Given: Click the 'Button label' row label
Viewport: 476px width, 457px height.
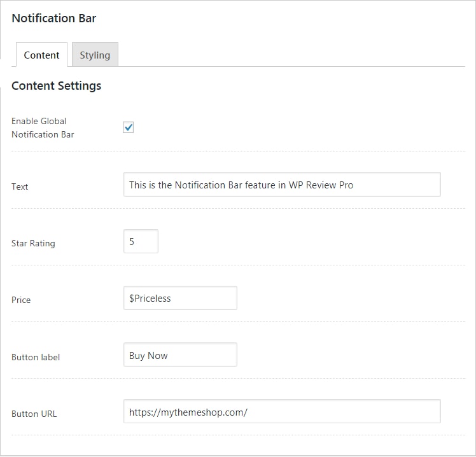Looking at the screenshot, I should point(36,357).
